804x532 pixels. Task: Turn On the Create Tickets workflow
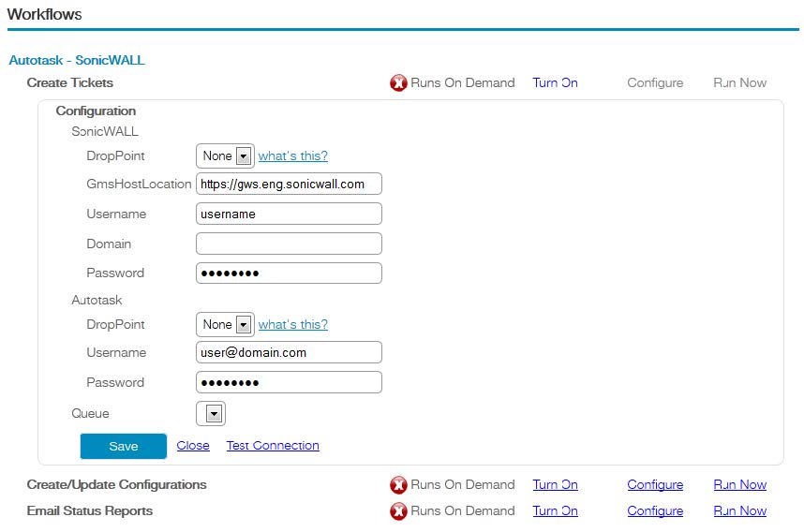pyautogui.click(x=556, y=82)
